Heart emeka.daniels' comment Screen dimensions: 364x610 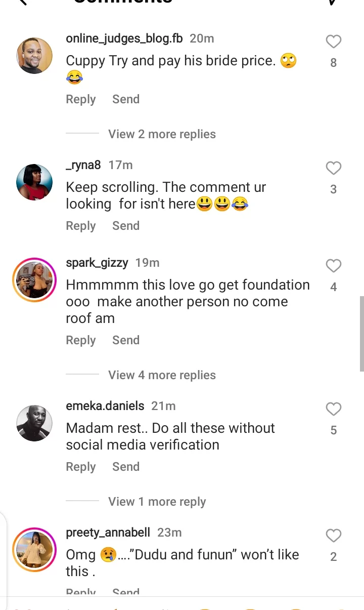[333, 409]
